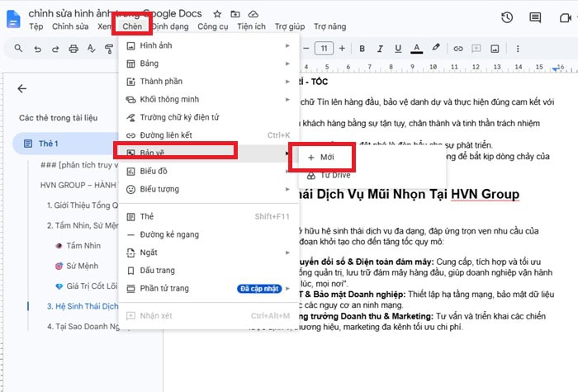Open the comments panel icon
The image size is (578, 392).
tap(535, 17)
